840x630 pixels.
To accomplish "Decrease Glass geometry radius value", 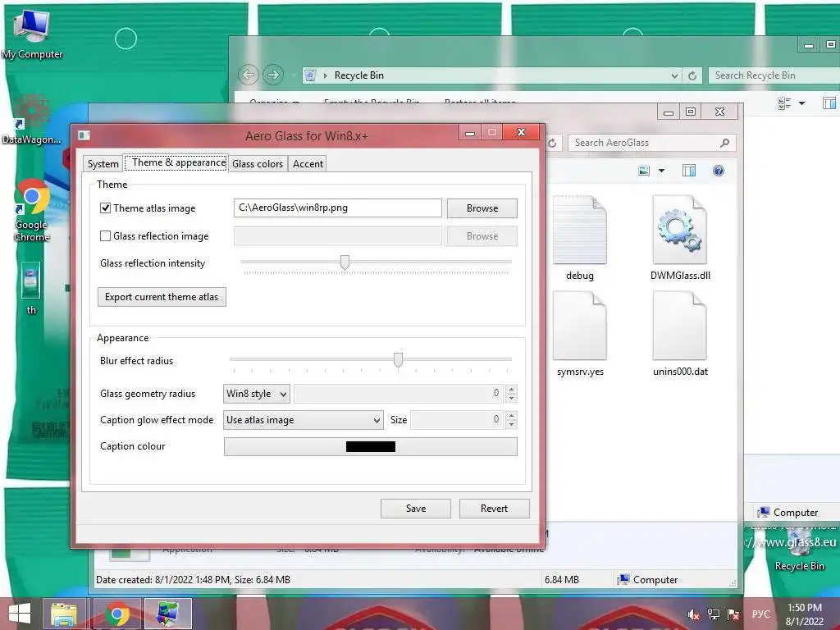I will coord(512,398).
